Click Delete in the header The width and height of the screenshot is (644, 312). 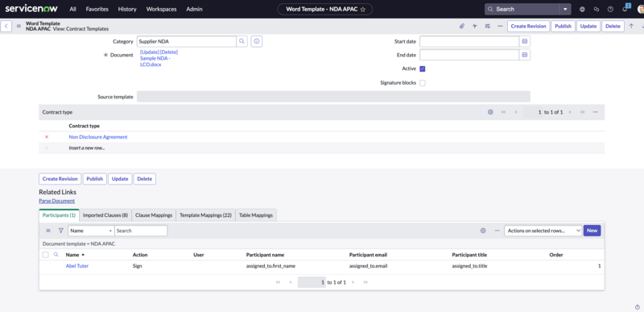pos(613,26)
